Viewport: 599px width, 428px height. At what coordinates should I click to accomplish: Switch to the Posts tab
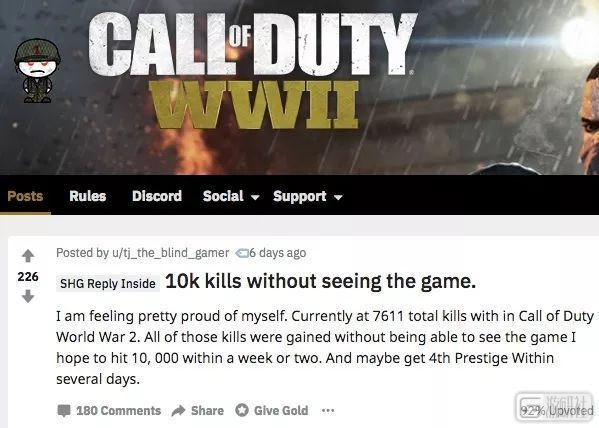[x=25, y=196]
